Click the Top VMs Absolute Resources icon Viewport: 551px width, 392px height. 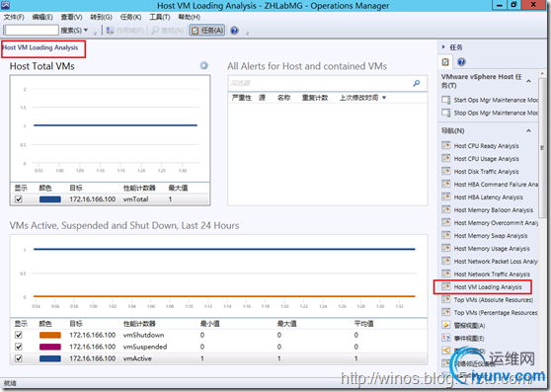tap(446, 299)
